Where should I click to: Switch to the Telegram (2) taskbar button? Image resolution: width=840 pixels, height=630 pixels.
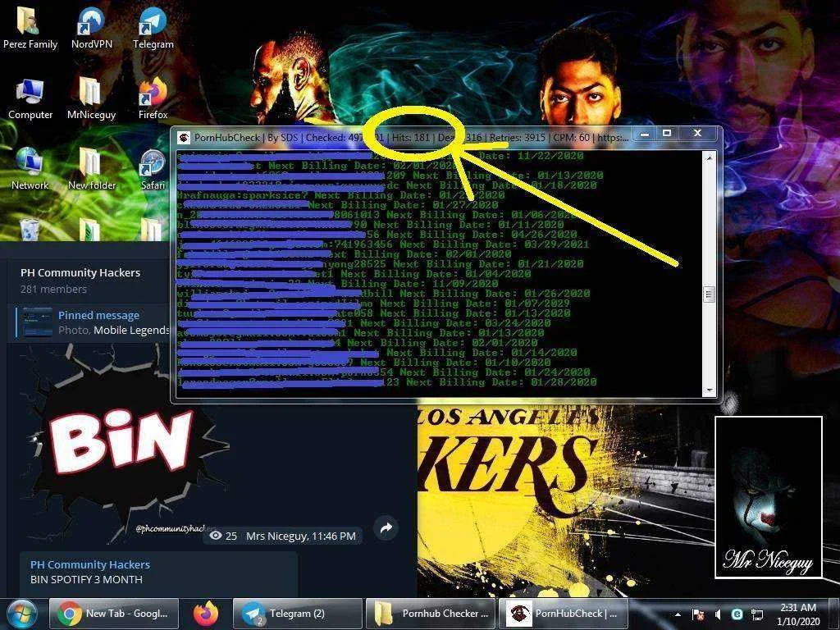tap(297, 614)
